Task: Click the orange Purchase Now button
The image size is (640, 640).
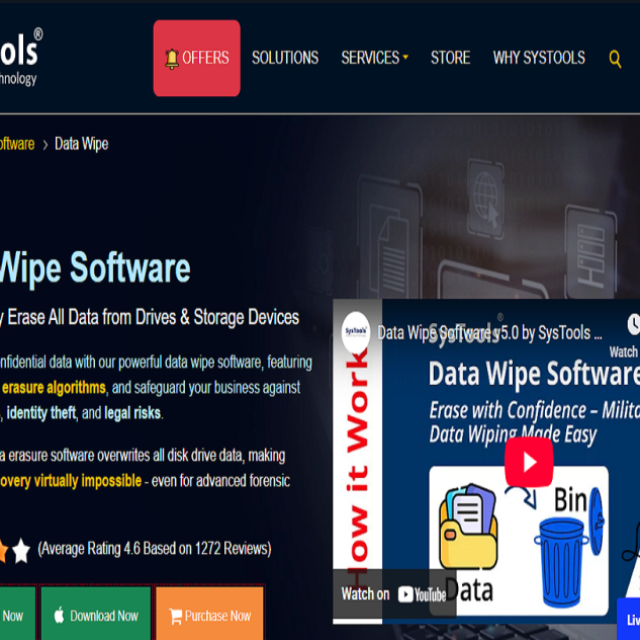Action: (x=210, y=615)
